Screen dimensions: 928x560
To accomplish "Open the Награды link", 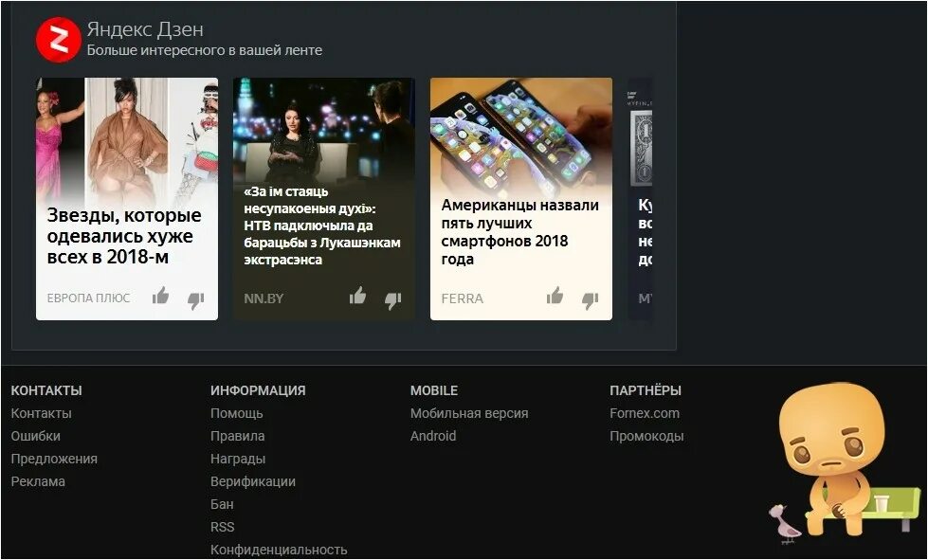I will pyautogui.click(x=238, y=459).
